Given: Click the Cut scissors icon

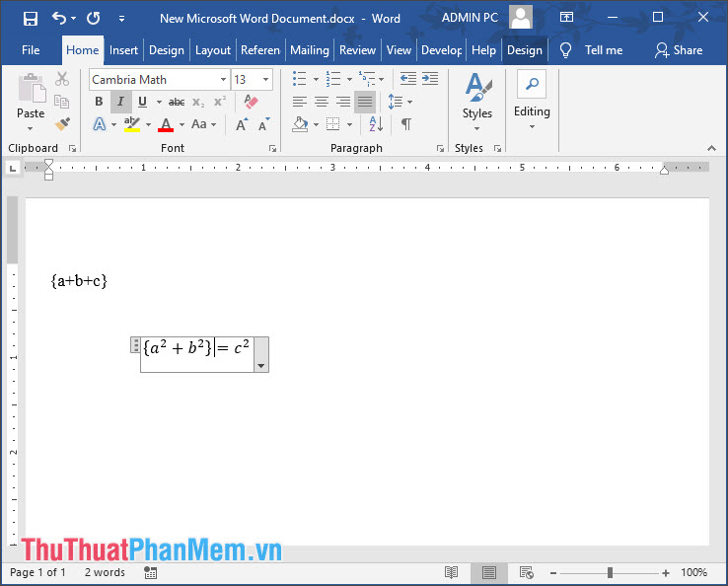Looking at the screenshot, I should click(62, 79).
